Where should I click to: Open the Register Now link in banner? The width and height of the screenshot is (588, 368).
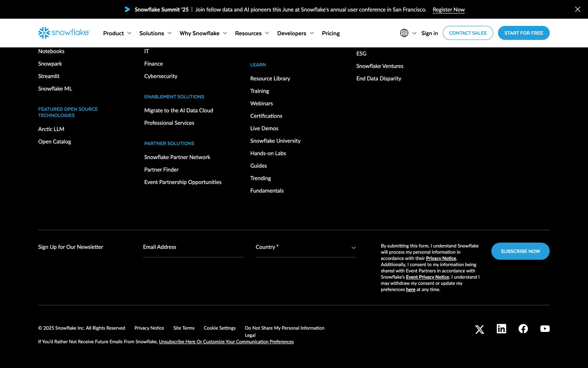448,10
